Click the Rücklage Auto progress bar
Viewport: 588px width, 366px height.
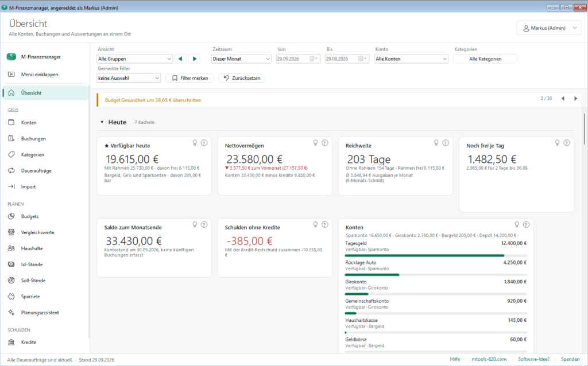pos(436,275)
